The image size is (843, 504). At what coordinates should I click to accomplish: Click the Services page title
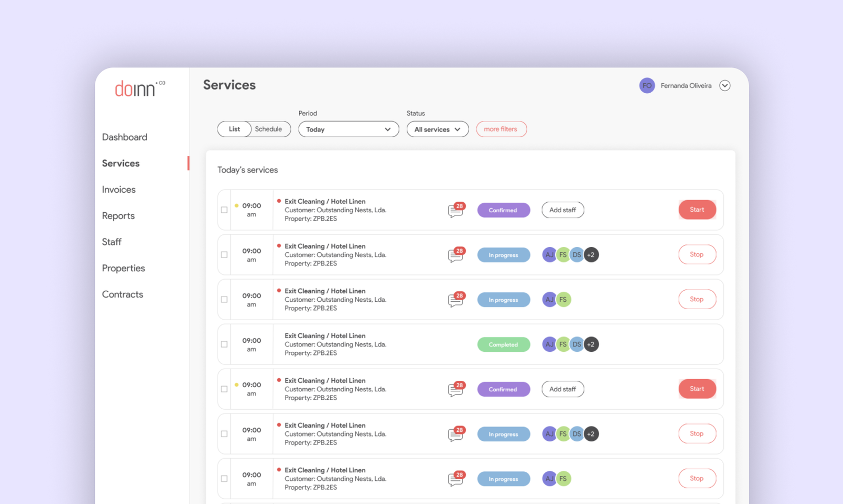(229, 85)
